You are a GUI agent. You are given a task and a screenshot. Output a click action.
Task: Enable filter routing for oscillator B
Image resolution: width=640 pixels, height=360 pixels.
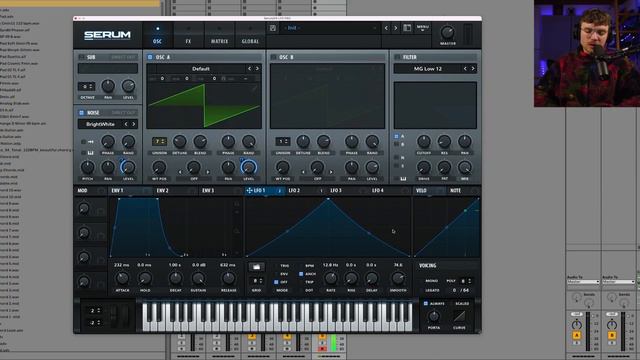click(x=396, y=144)
